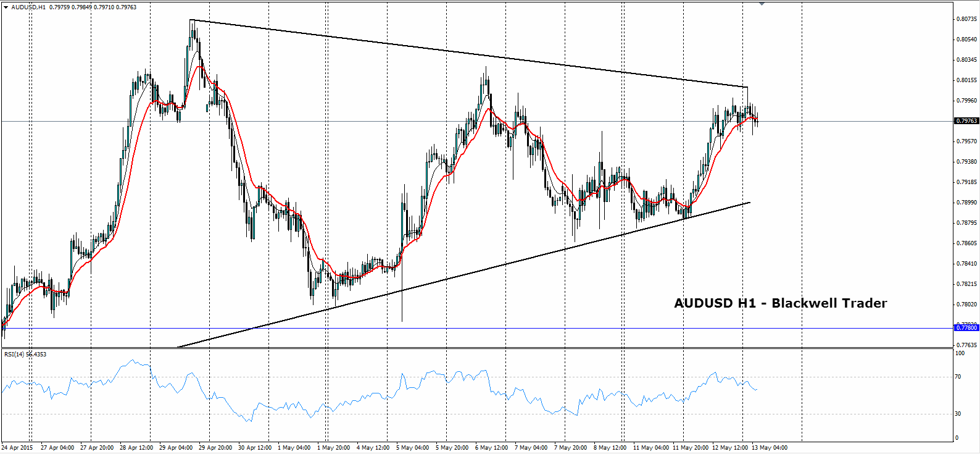Click price scale value 0.80155

(966, 80)
